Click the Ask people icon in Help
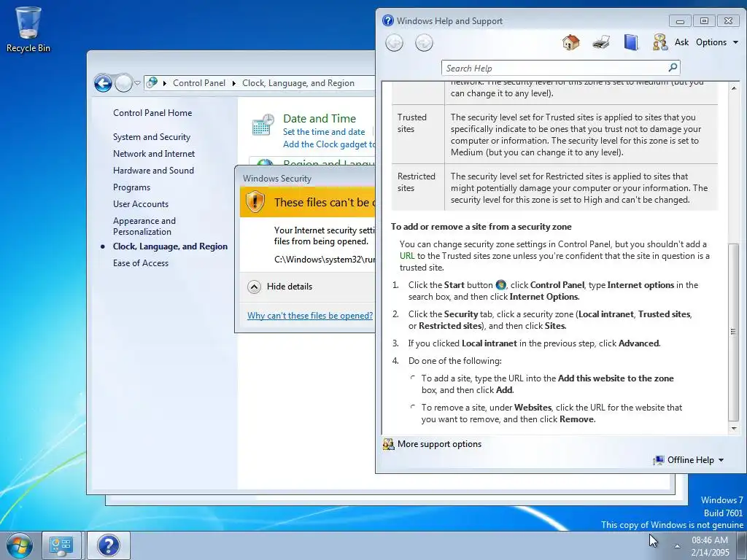Screen dimensions: 747x560 click(659, 42)
